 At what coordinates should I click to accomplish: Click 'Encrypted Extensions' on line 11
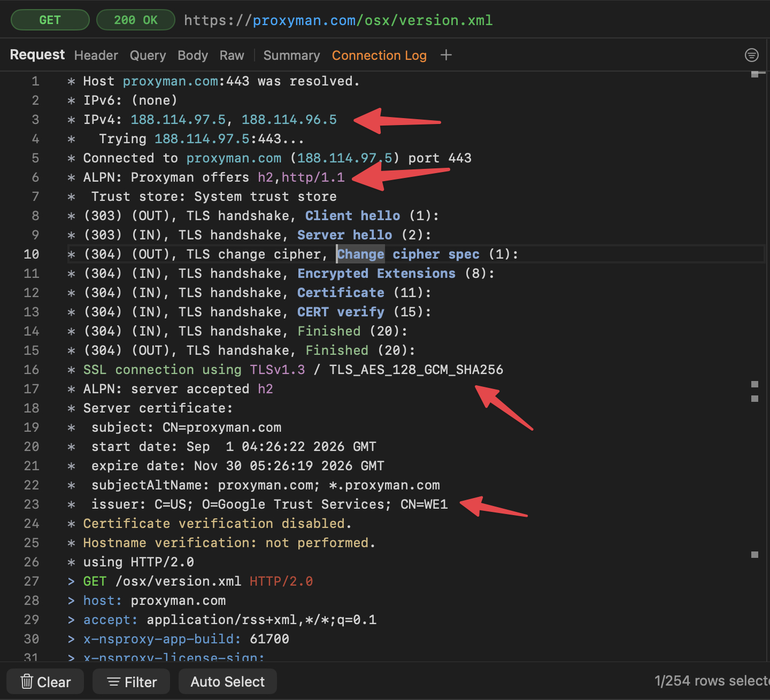click(376, 274)
